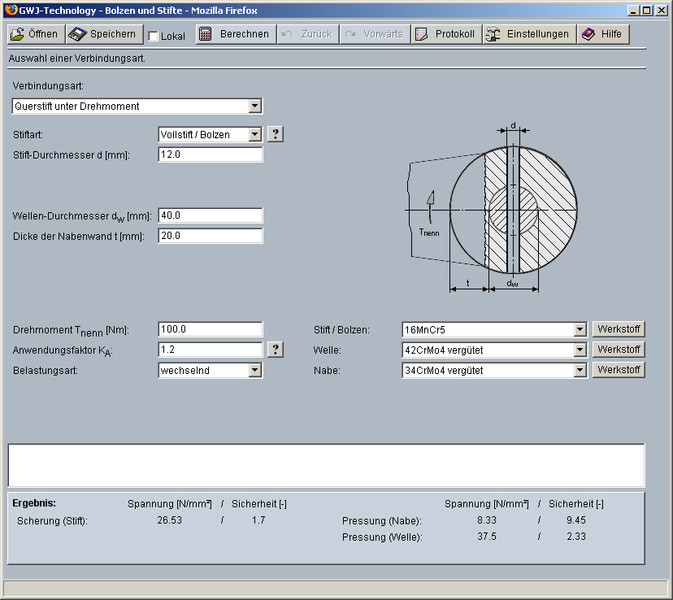Open the Stift / Bolzen material dropdown
This screenshot has width=673, height=600.
(x=579, y=330)
